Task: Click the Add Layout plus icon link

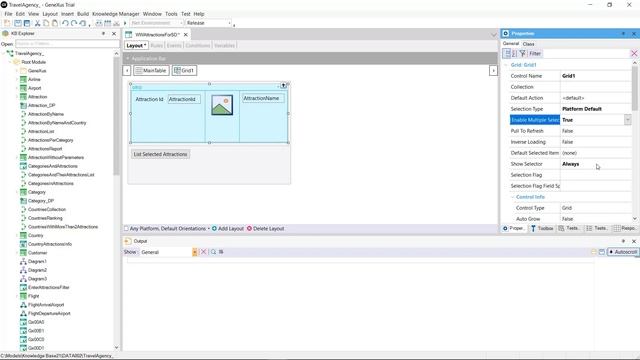Action: coord(228,229)
